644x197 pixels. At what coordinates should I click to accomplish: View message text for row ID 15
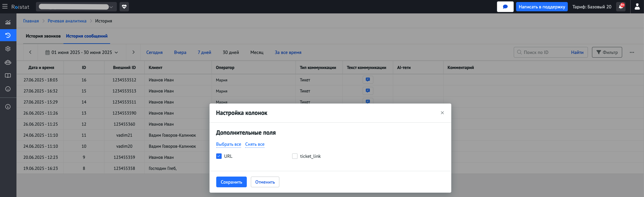click(368, 91)
